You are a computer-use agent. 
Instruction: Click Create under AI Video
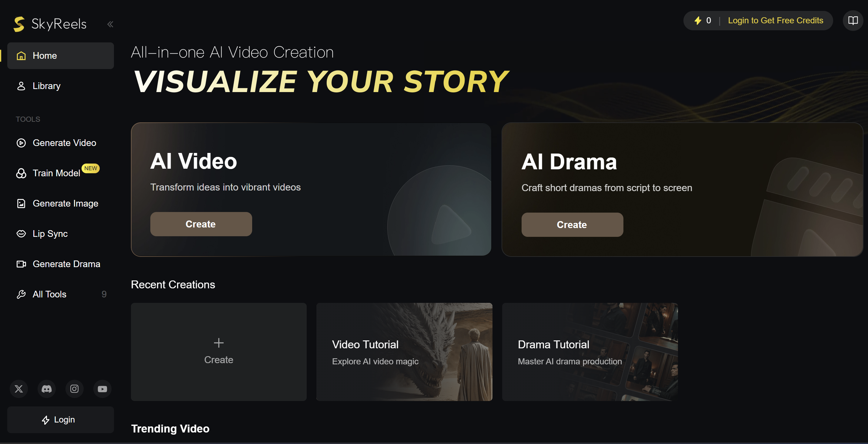tap(201, 224)
